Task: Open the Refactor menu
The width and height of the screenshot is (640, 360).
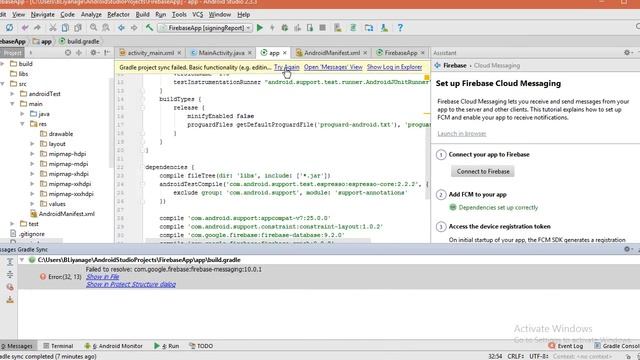Action: [118, 14]
